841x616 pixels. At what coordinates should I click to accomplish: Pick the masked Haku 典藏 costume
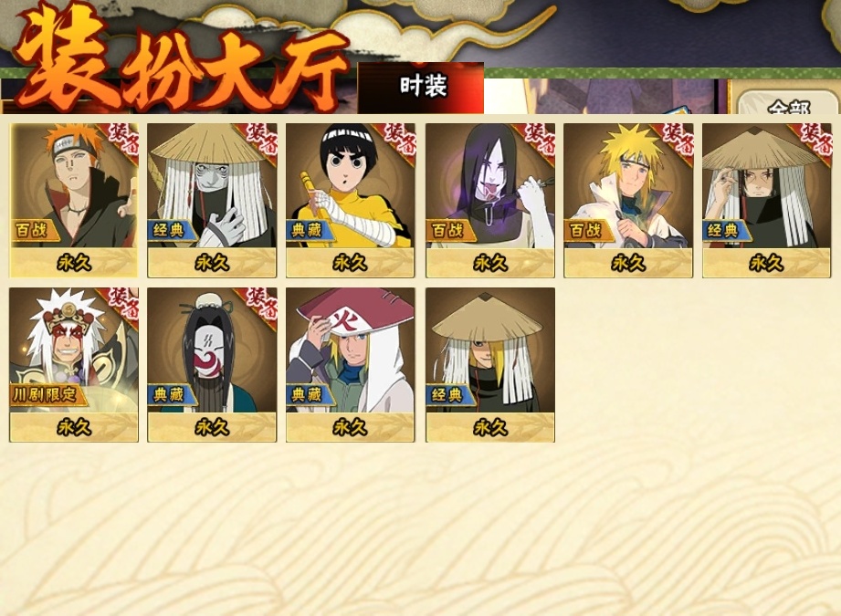tap(212, 364)
